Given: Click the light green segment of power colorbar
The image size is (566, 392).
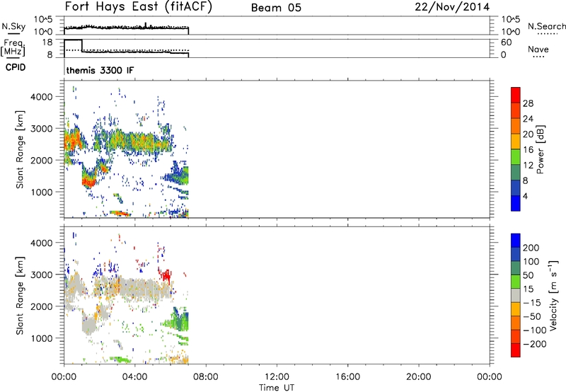Looking at the screenshot, I should point(516,156).
